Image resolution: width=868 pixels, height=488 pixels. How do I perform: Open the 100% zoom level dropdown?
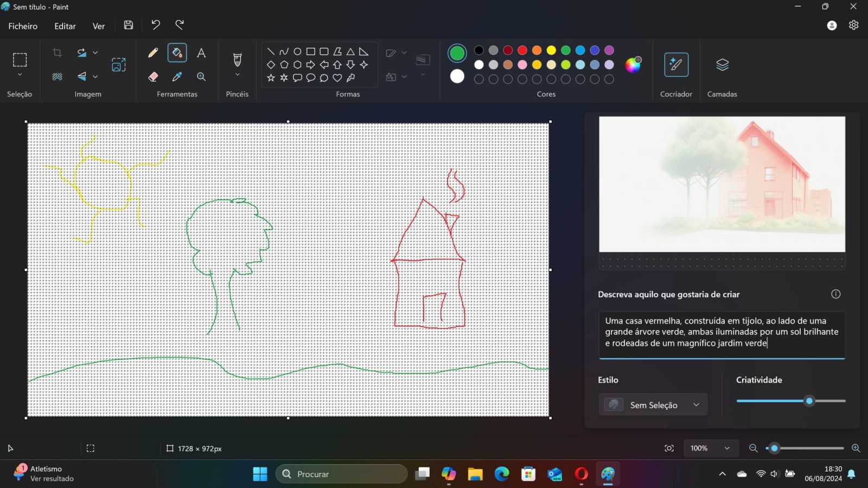click(710, 448)
